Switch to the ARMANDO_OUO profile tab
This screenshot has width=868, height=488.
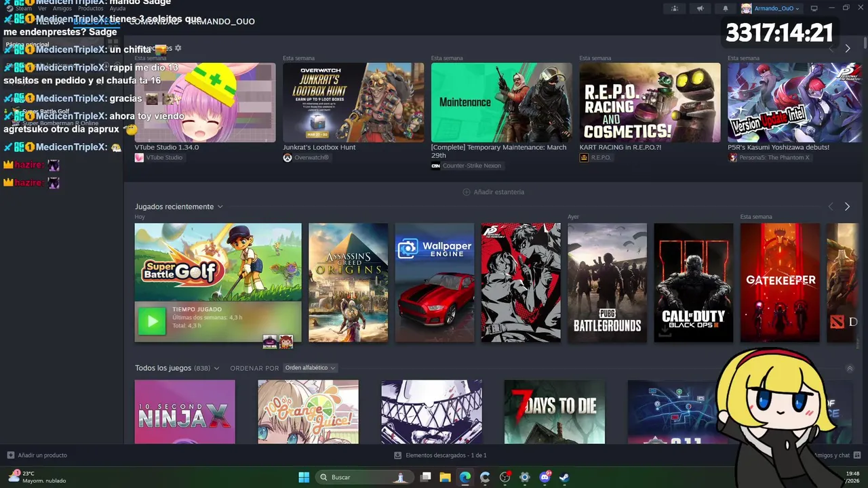pyautogui.click(x=221, y=22)
